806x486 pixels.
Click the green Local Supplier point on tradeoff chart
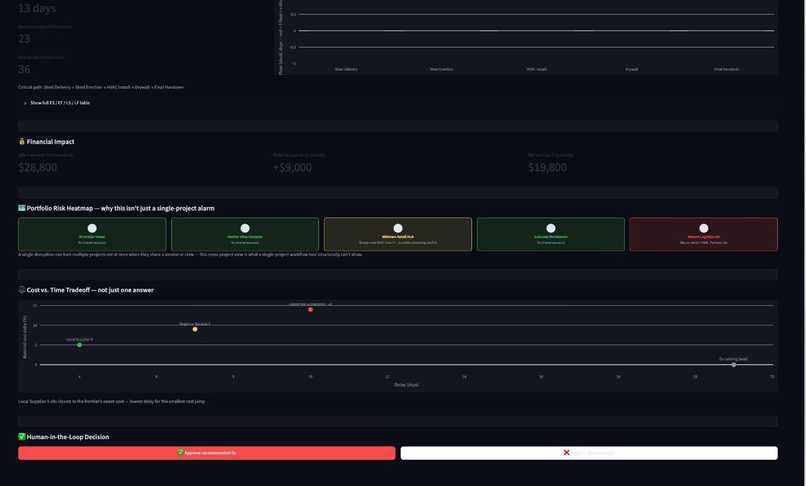coord(79,345)
